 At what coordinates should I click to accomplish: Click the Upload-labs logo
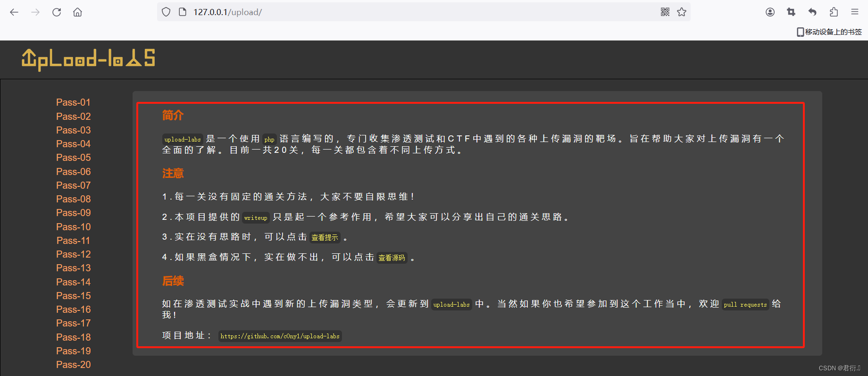click(x=88, y=59)
